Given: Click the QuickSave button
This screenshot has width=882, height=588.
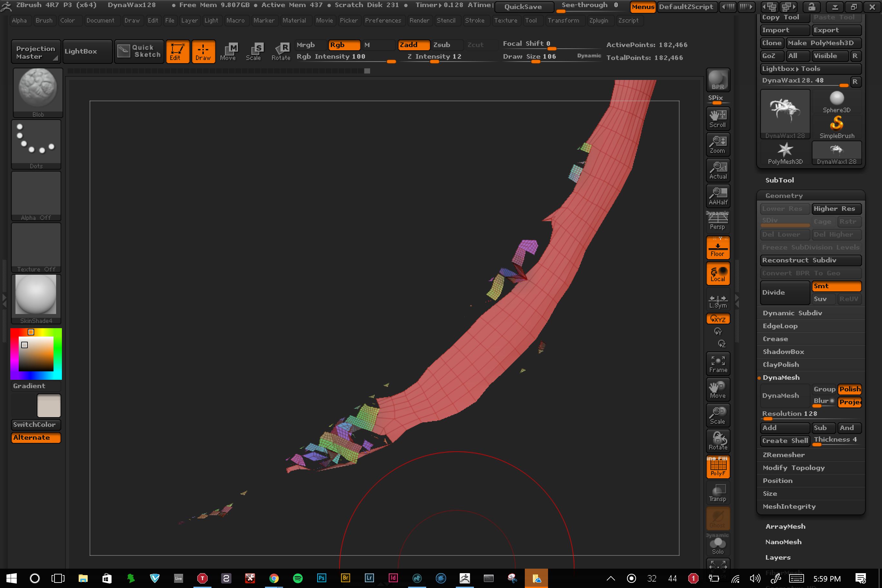Looking at the screenshot, I should click(524, 7).
